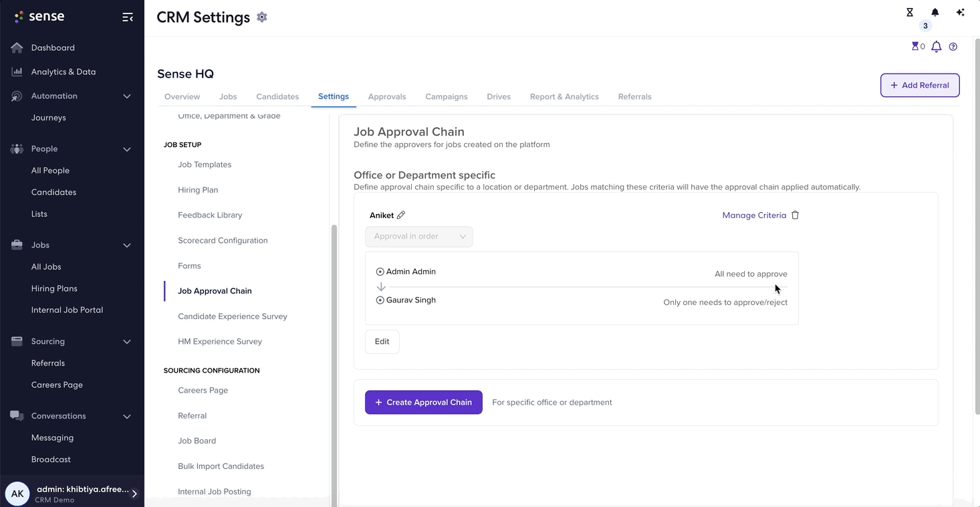Select HM Experience Survey setting
Screen dimensions: 980x507
(x=220, y=342)
